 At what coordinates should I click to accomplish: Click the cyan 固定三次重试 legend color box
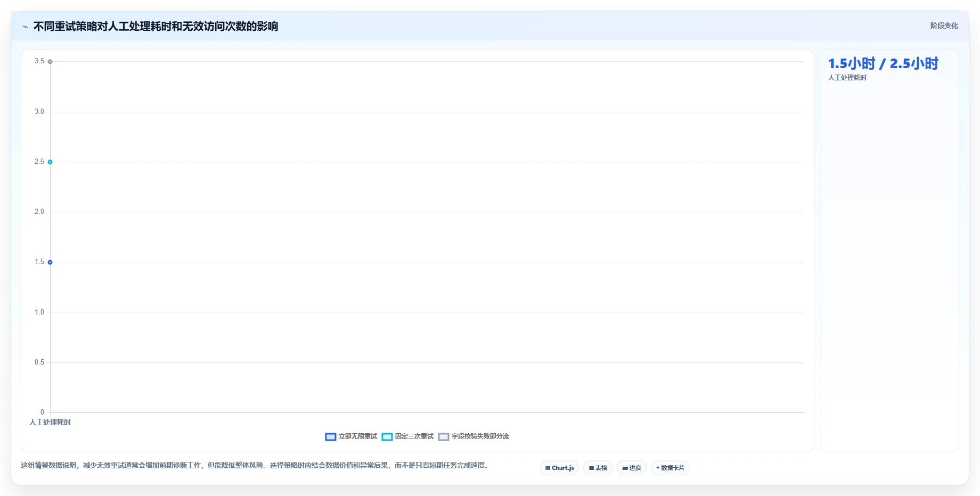(x=387, y=437)
